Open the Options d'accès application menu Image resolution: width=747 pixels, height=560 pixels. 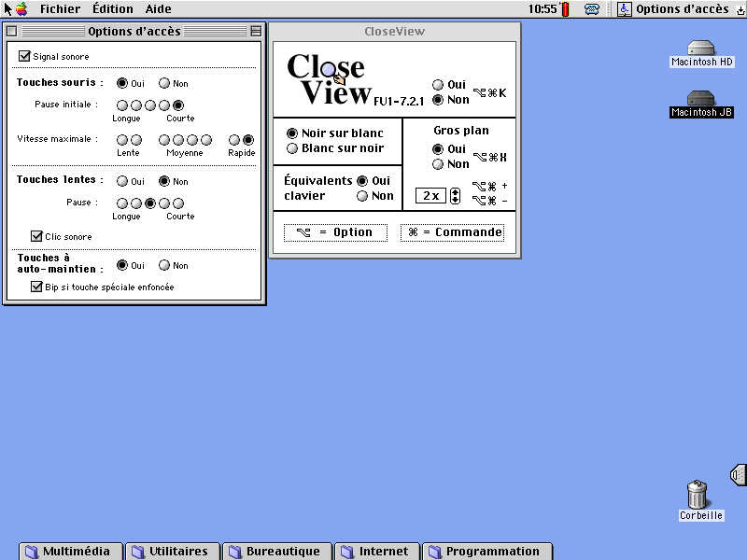(681, 9)
